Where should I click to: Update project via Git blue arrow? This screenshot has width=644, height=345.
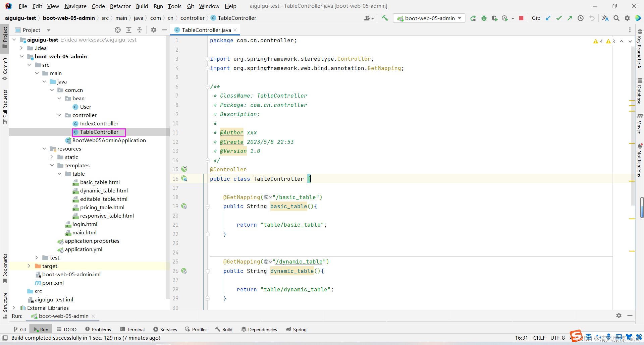[548, 18]
